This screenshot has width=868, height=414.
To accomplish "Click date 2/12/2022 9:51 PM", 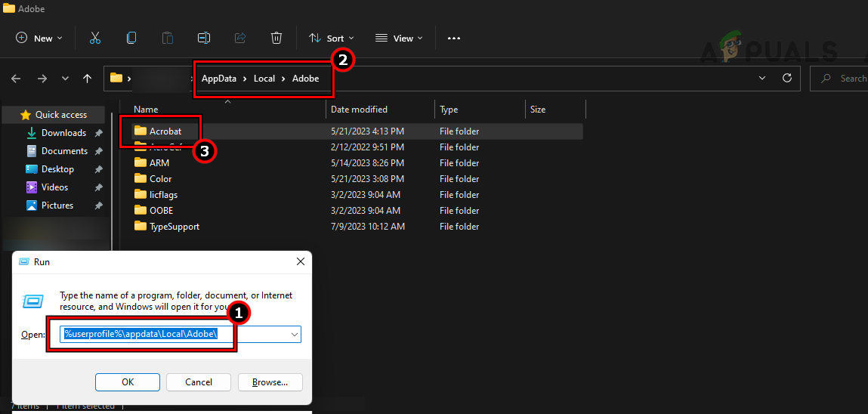I will click(x=368, y=147).
